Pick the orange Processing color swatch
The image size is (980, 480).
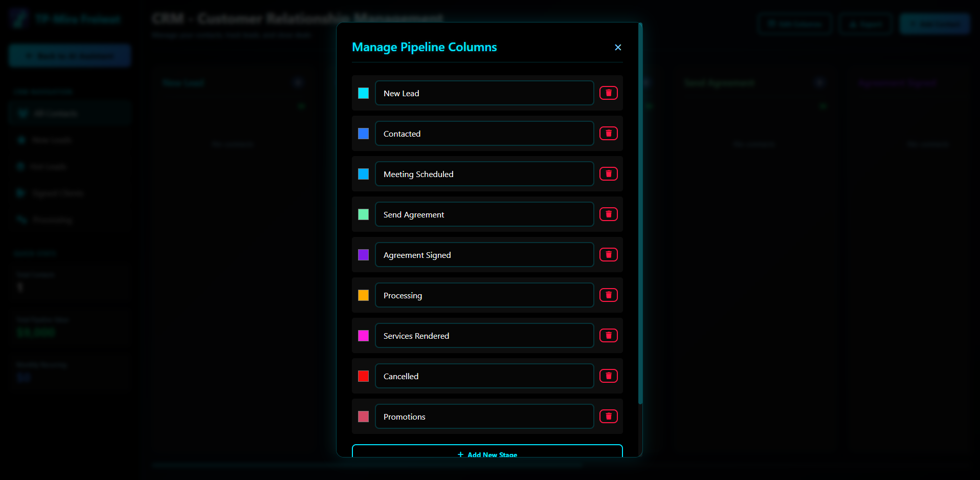click(363, 295)
